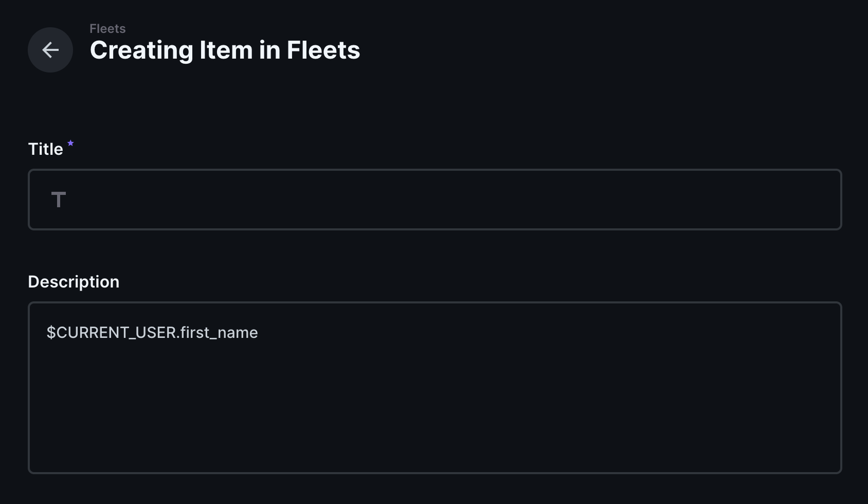The image size is (868, 504).
Task: Click the Title field label
Action: click(45, 149)
